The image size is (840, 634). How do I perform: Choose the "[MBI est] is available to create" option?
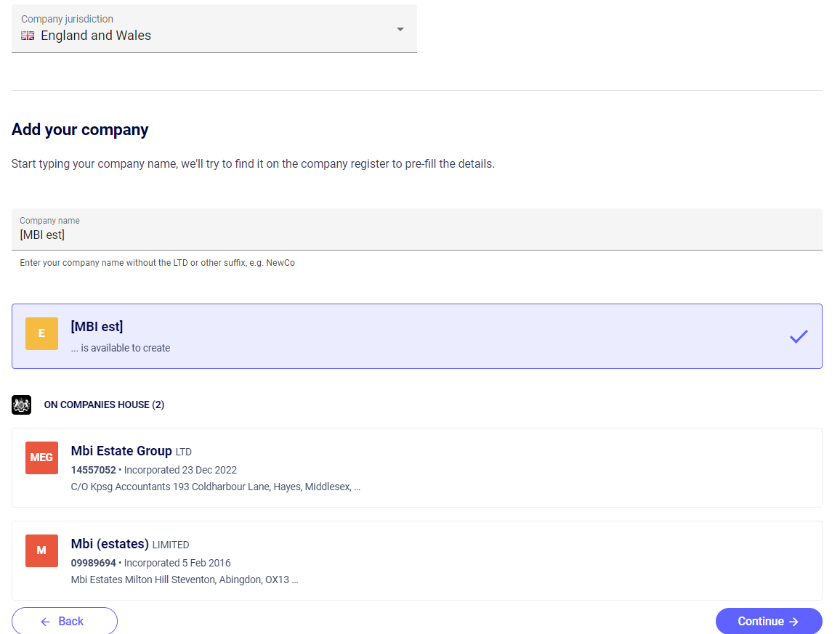pos(416,336)
